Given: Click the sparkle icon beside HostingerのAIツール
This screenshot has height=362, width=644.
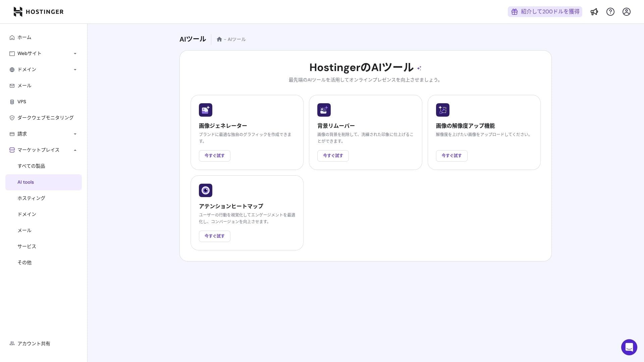Looking at the screenshot, I should coord(419,68).
